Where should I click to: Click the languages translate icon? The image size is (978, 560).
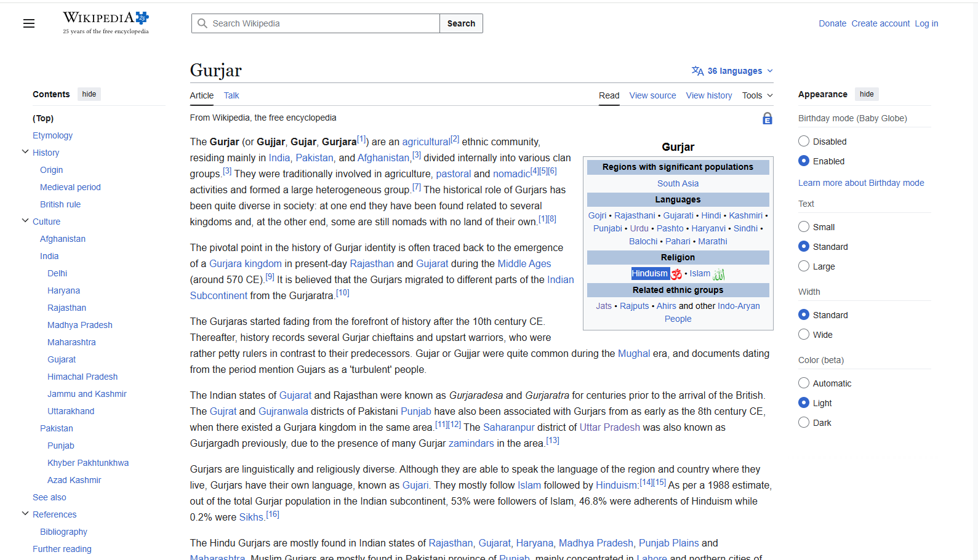click(697, 71)
